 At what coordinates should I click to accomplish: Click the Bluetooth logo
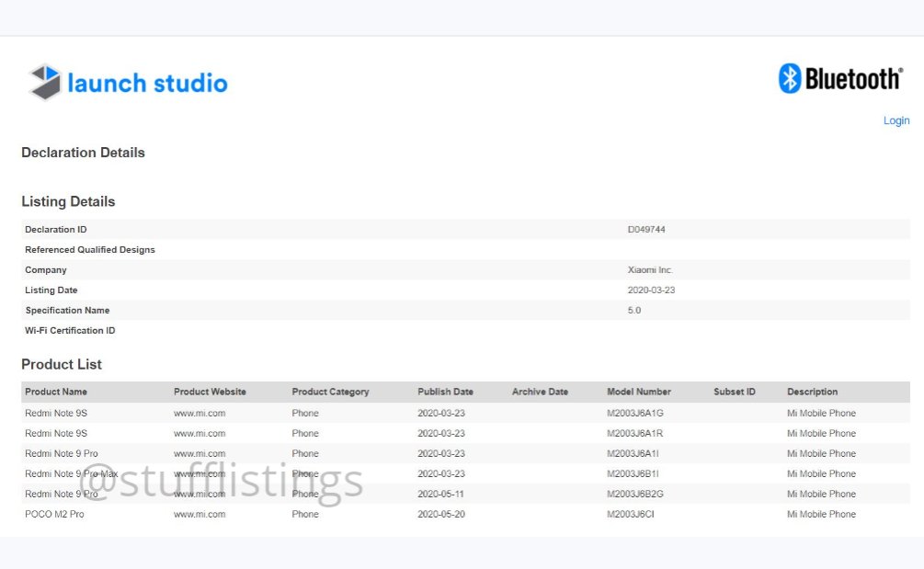tap(841, 78)
